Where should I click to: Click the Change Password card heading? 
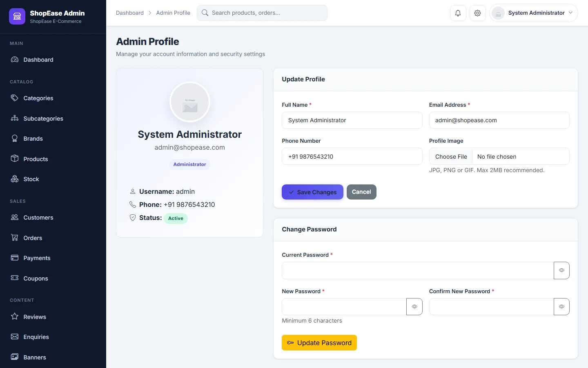[x=309, y=229]
